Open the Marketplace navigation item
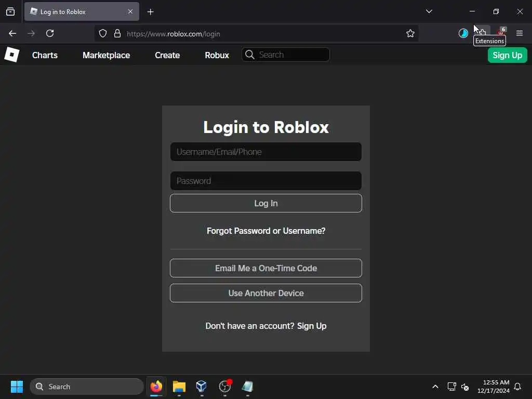 pyautogui.click(x=106, y=55)
